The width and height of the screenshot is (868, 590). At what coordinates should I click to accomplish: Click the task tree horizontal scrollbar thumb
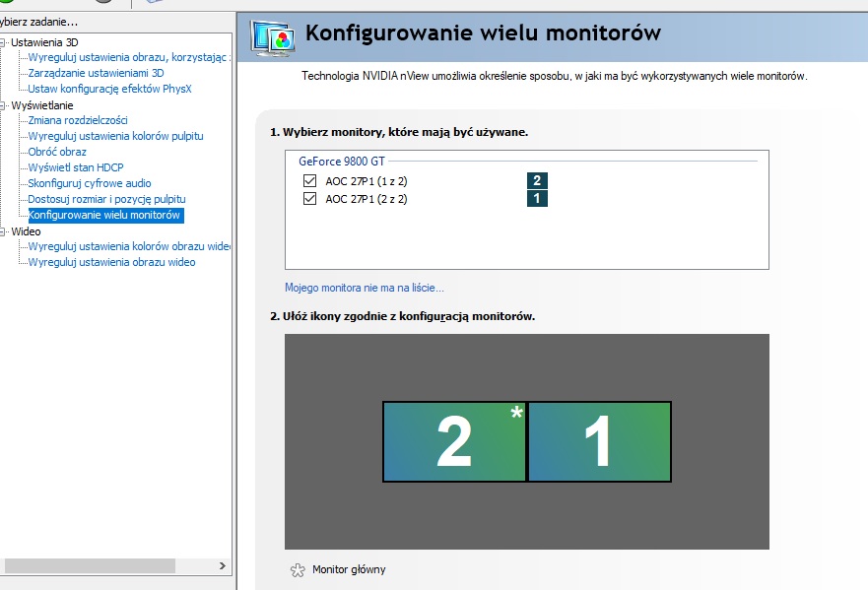[x=90, y=565]
